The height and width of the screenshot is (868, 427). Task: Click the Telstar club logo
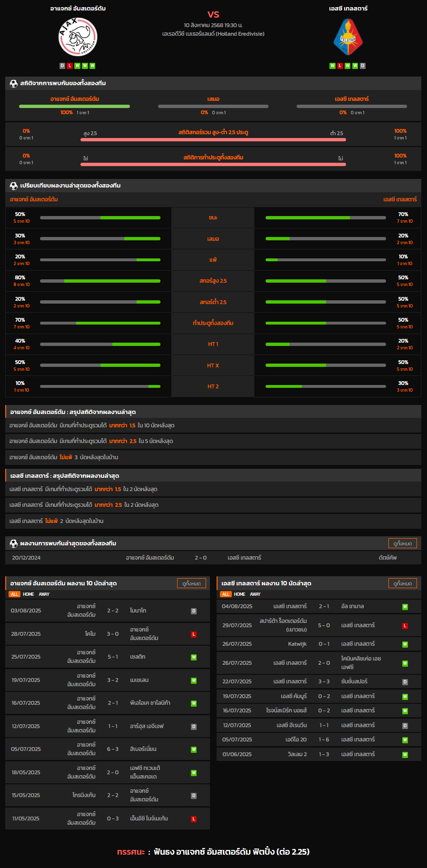pos(348,38)
